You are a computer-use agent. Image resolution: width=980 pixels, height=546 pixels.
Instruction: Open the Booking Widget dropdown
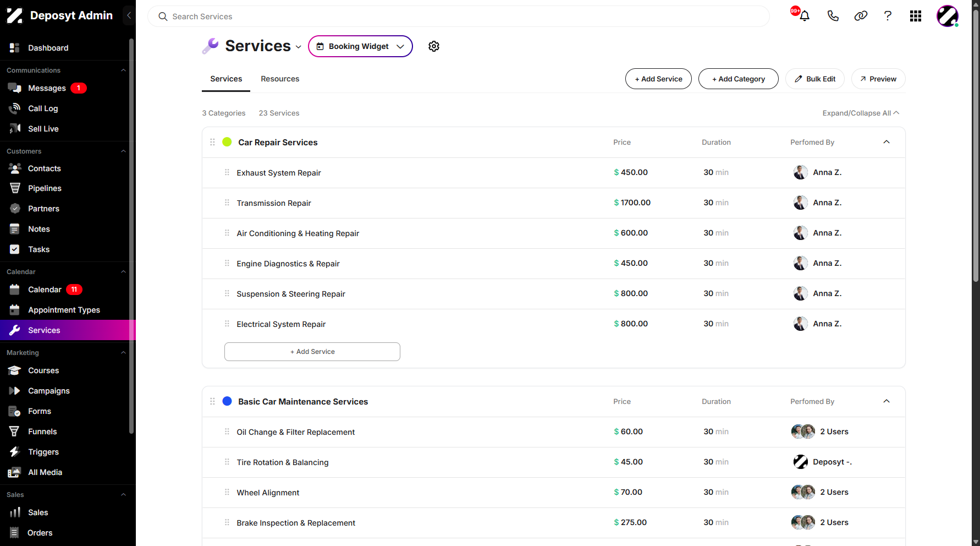[x=360, y=46]
